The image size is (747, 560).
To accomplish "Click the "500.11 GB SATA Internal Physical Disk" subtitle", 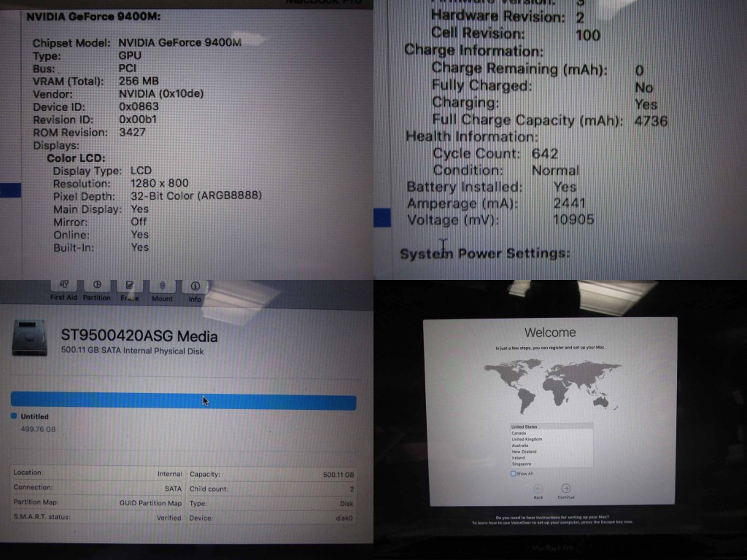I will click(x=133, y=351).
